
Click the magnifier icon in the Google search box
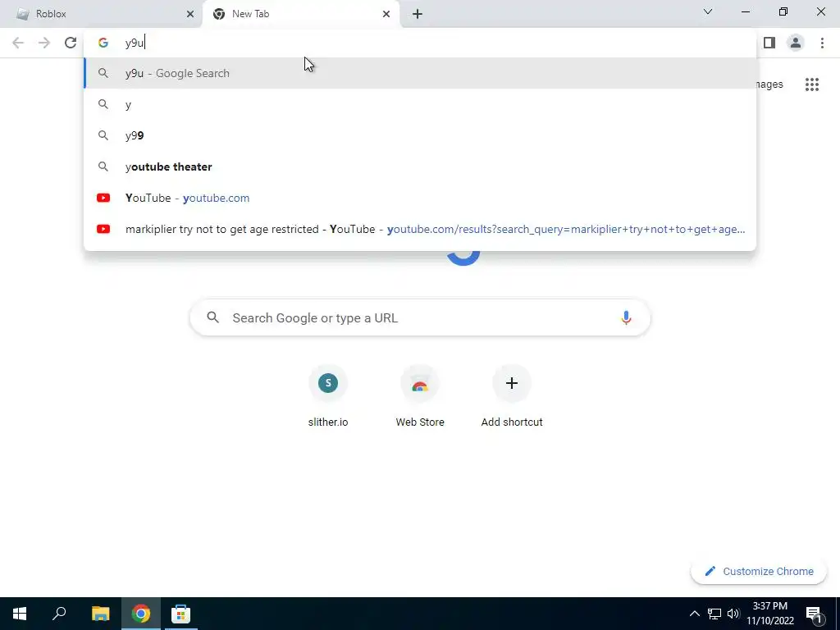[x=212, y=317]
